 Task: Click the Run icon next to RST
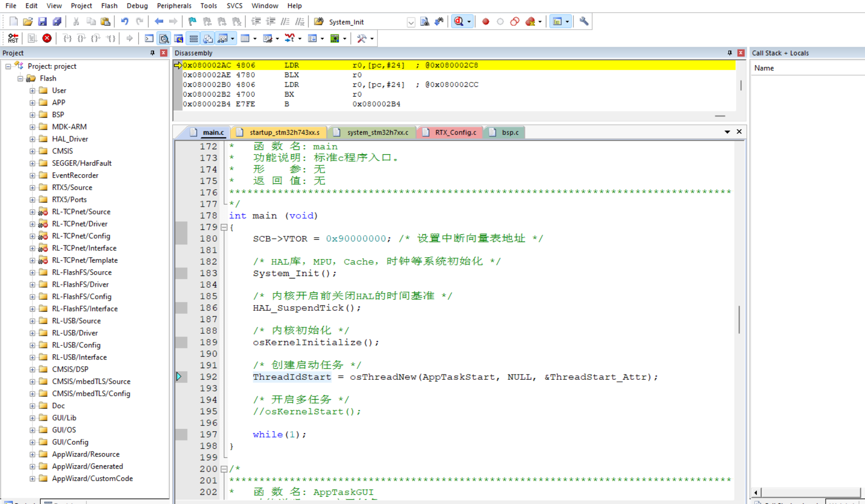click(32, 38)
